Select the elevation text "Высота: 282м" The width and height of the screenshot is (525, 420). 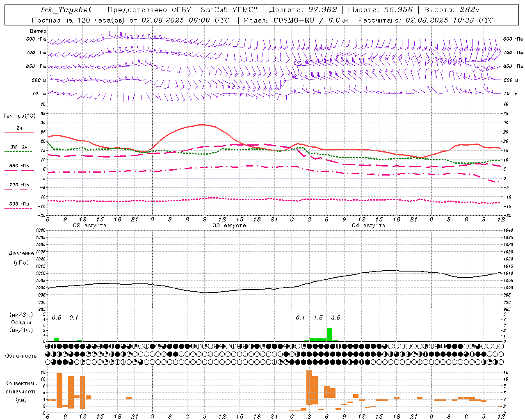(452, 10)
